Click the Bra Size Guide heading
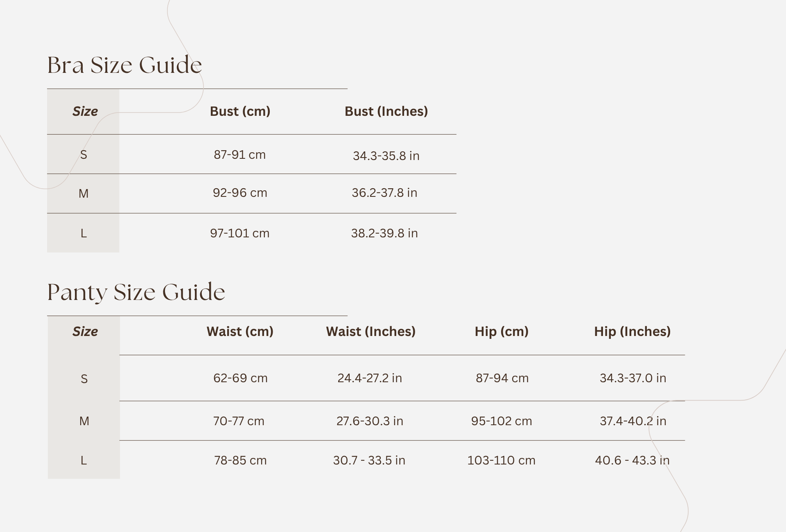Viewport: 786px width, 532px height. pos(124,65)
